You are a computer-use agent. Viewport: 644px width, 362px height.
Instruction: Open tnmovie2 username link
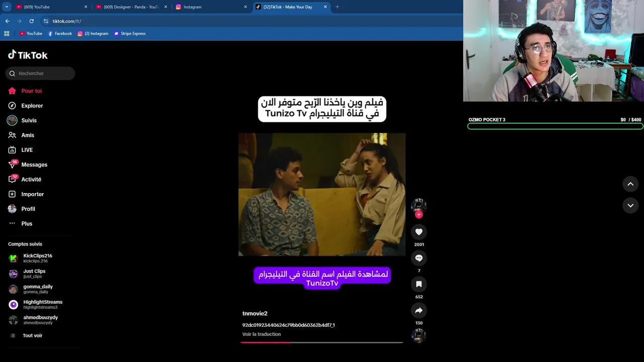(x=255, y=313)
